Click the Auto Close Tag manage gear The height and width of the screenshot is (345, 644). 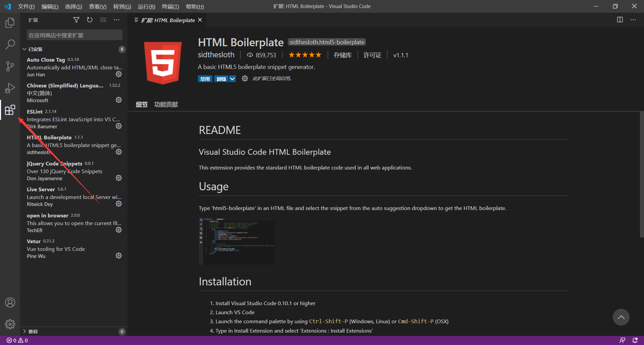point(119,74)
